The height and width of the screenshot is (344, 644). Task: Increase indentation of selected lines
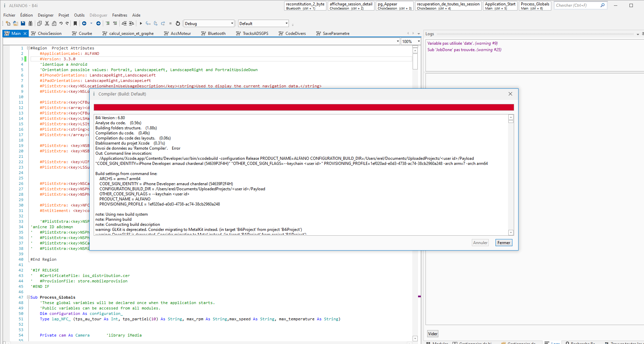coord(132,23)
